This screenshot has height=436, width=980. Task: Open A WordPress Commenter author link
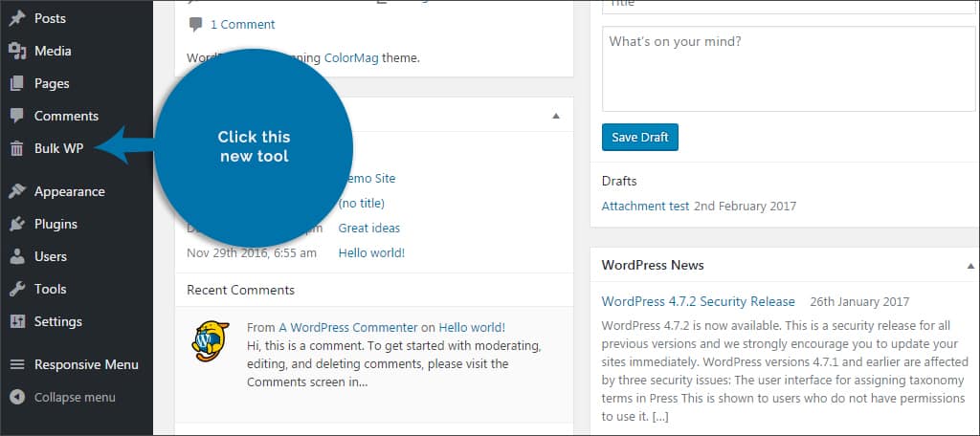[348, 327]
